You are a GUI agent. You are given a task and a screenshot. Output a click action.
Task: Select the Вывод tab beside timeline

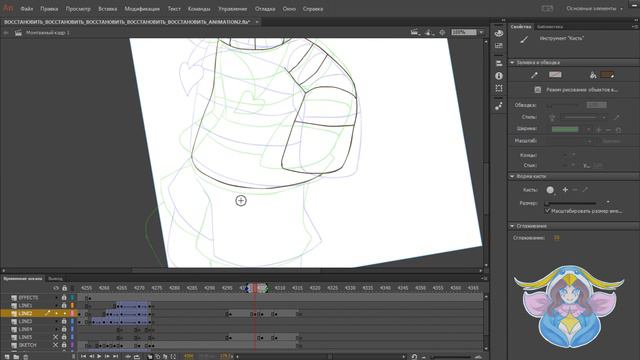click(x=55, y=279)
